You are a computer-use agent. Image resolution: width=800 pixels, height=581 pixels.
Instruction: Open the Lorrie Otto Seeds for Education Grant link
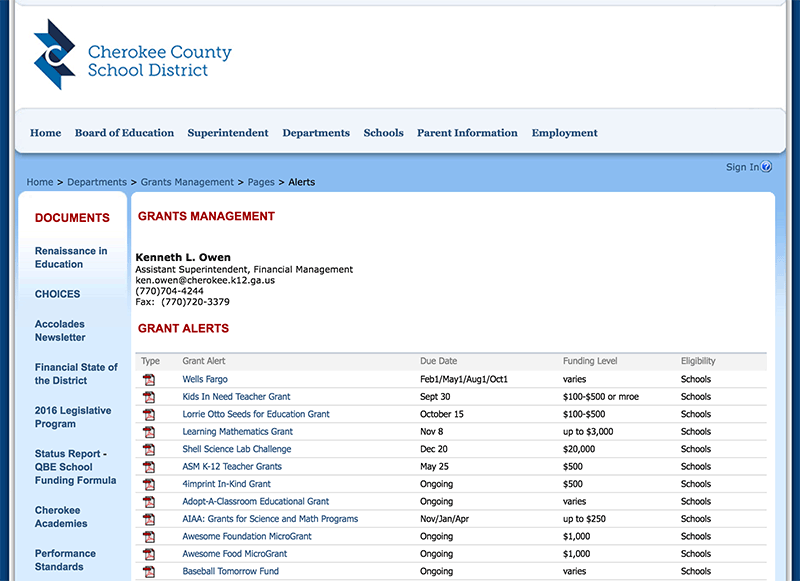coord(256,414)
